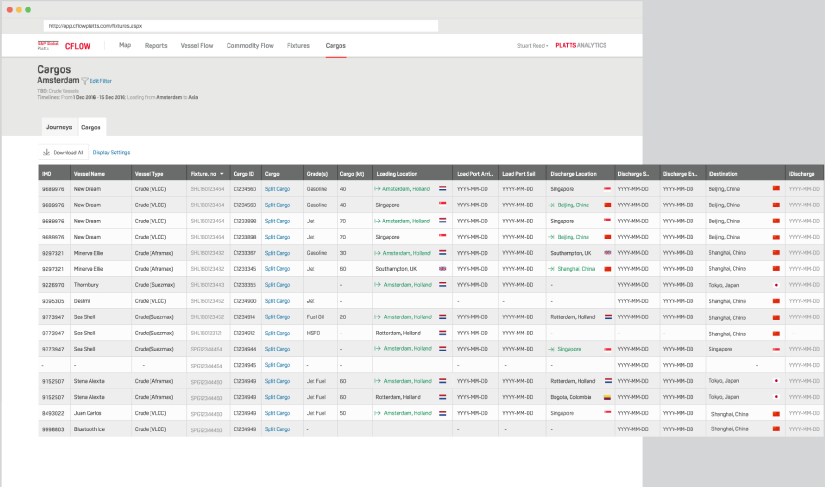
Task: Click the S&P Global Platts logo
Action: [47, 46]
